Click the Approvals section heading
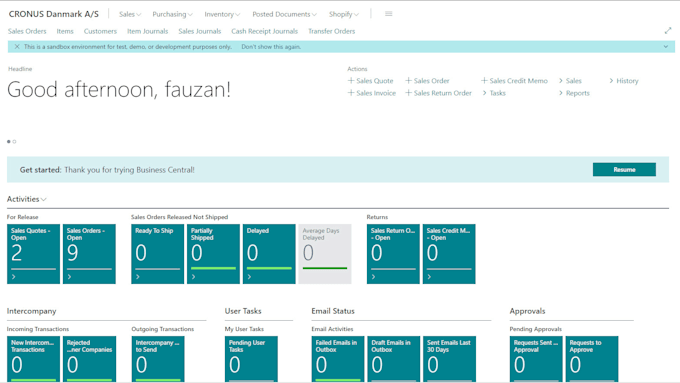Image resolution: width=680 pixels, height=383 pixels. coord(527,311)
